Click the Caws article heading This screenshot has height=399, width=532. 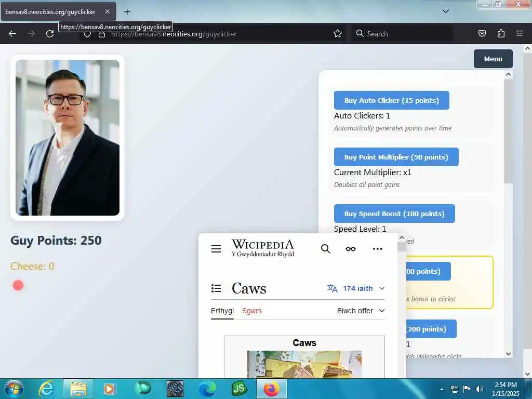pos(249,288)
